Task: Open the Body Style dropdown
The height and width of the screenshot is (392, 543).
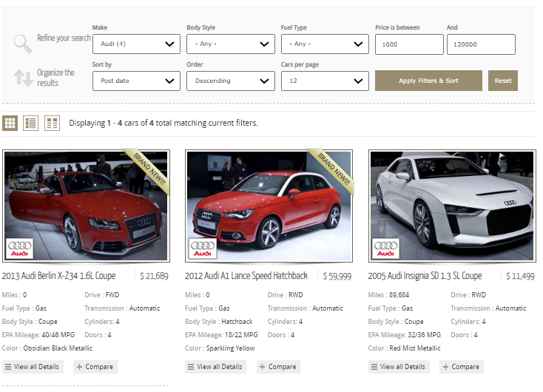Action: pyautogui.click(x=231, y=44)
